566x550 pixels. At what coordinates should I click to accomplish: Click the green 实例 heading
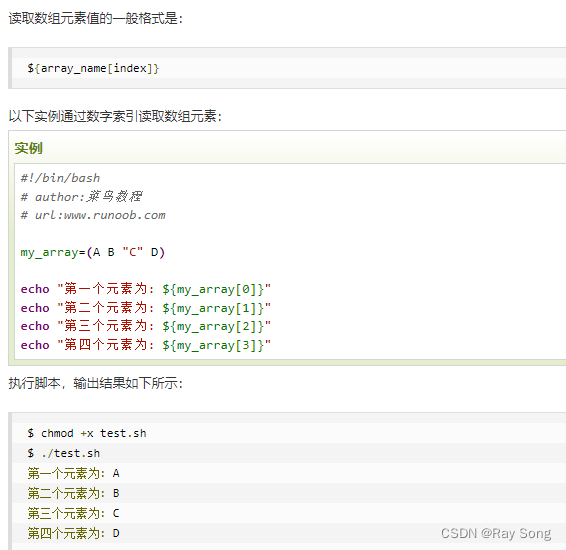(29, 148)
